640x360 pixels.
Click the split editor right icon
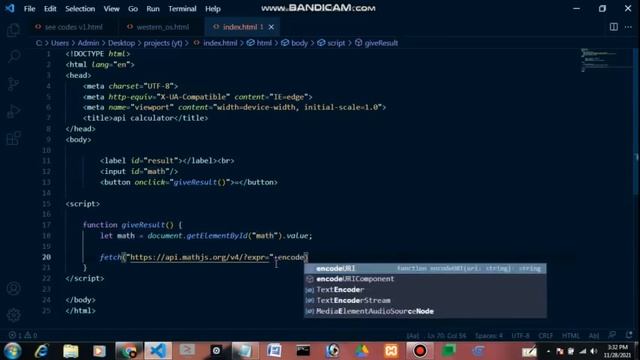click(613, 27)
